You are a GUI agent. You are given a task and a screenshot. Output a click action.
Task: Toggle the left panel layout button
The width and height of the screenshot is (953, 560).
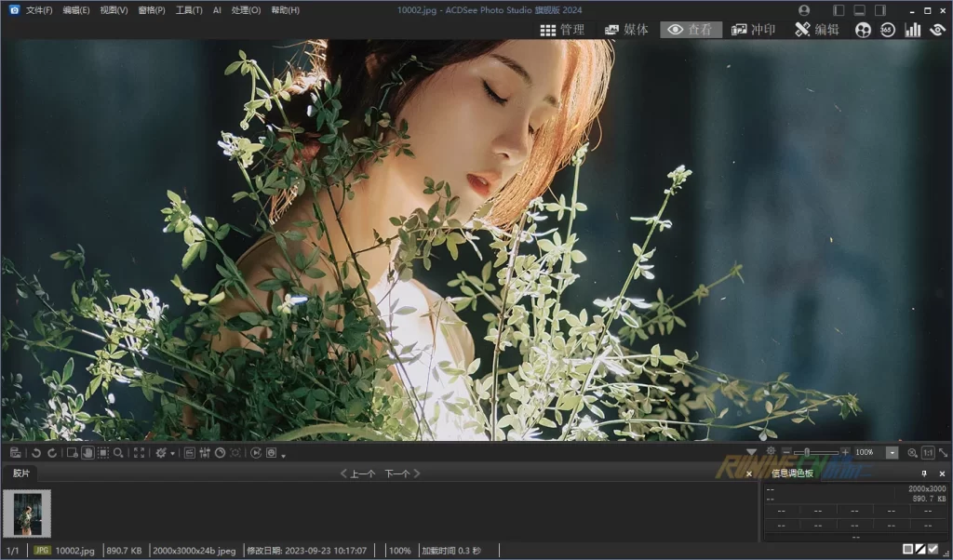pos(839,10)
